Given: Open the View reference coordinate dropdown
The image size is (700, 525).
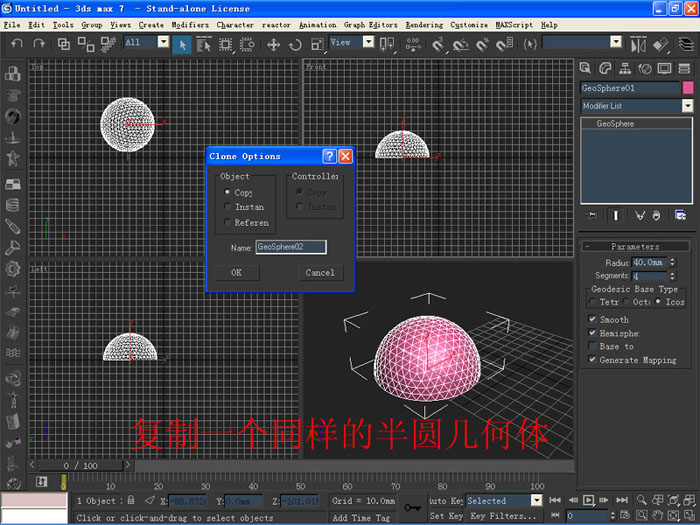Looking at the screenshot, I should click(x=368, y=42).
